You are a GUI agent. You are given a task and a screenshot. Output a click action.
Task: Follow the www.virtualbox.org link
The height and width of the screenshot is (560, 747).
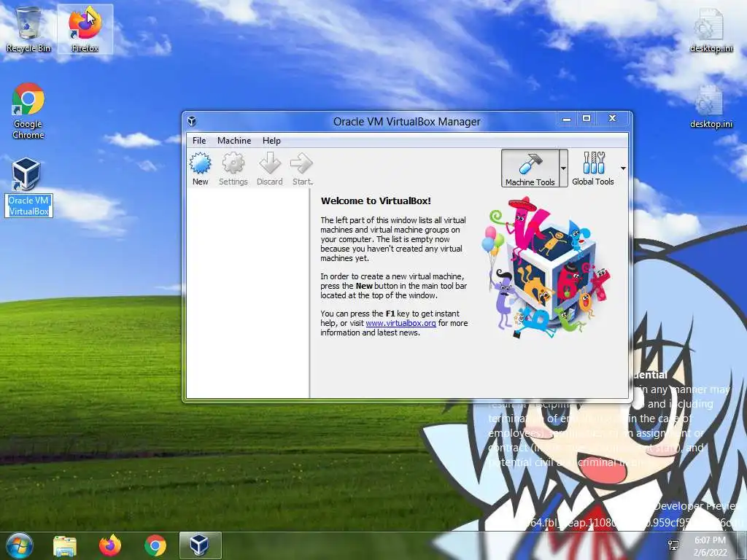tap(400, 323)
